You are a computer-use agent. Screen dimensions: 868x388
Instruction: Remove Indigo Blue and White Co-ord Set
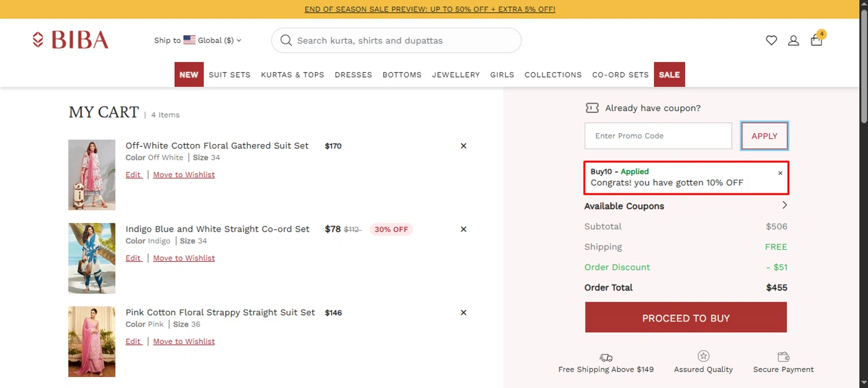tap(464, 229)
